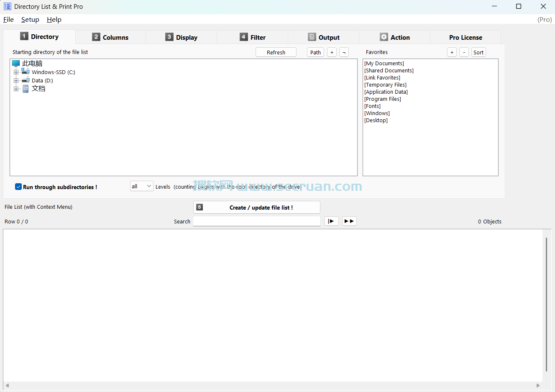Select Data (D:) in the tree
The image size is (555, 392).
(x=42, y=80)
